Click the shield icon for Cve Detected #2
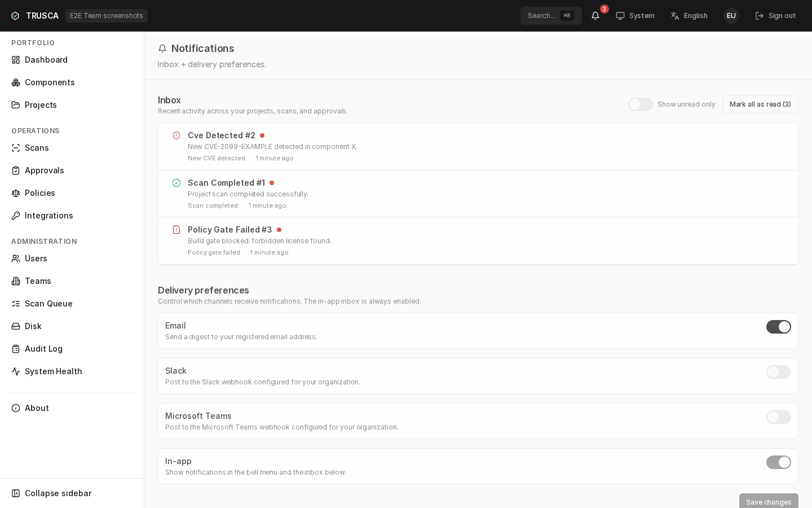 [x=176, y=135]
